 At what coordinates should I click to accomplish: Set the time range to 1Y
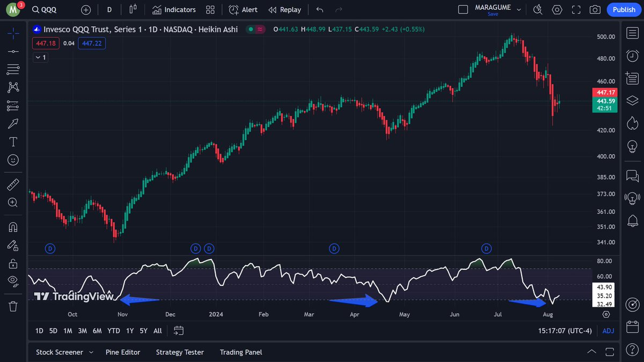tap(129, 331)
